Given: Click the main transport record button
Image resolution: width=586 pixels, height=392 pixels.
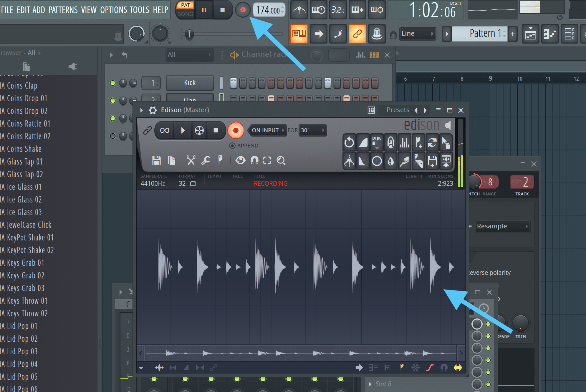Looking at the screenshot, I should point(243,10).
